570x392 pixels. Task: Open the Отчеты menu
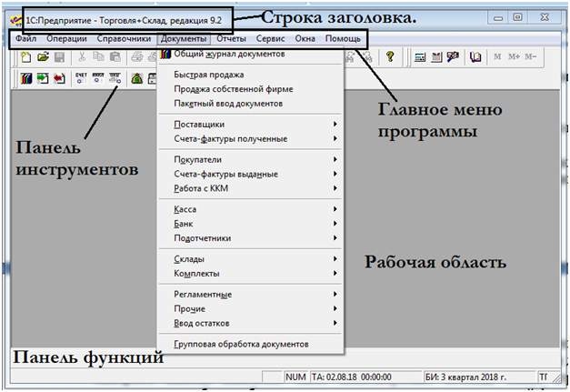pos(231,38)
